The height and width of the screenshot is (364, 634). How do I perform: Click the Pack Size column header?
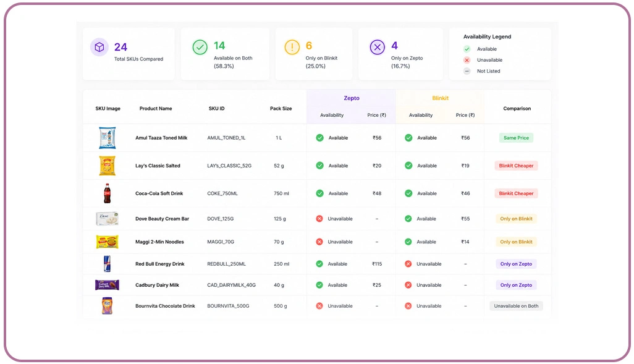[x=281, y=108]
